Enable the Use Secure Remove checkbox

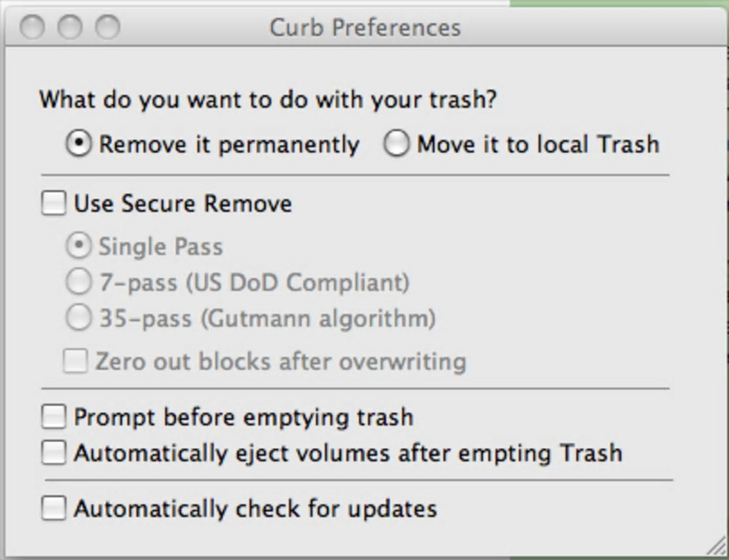tap(54, 204)
